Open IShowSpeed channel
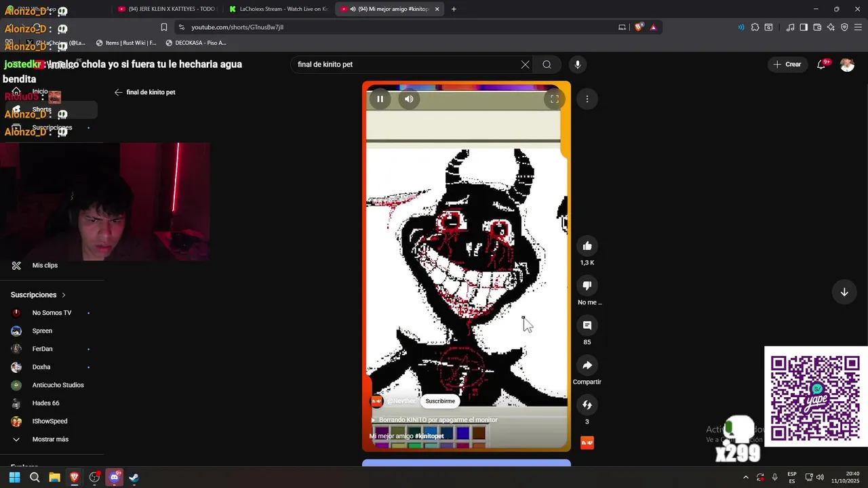This screenshot has width=868, height=488. click(50, 421)
